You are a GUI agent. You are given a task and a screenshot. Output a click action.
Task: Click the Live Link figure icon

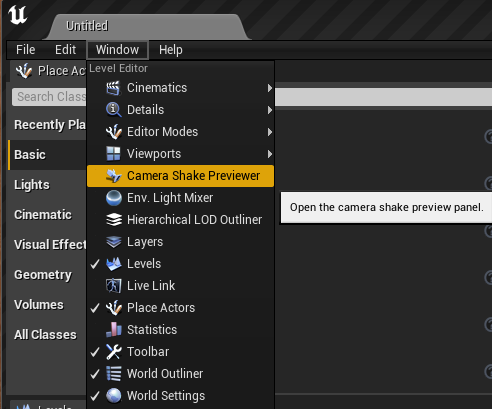pos(113,286)
